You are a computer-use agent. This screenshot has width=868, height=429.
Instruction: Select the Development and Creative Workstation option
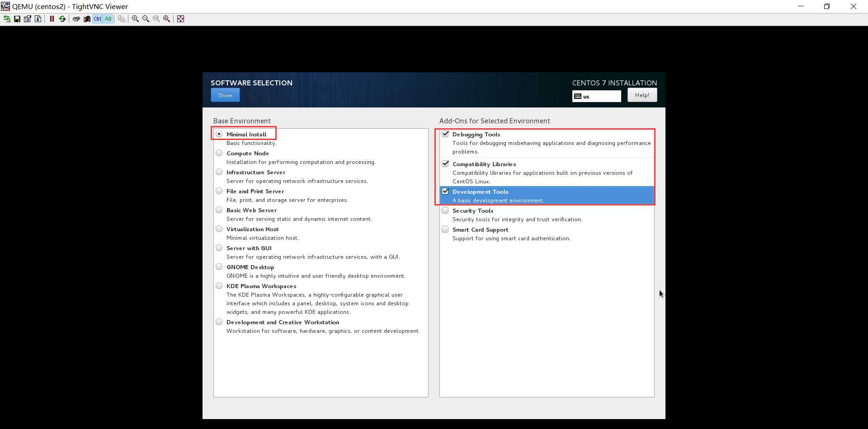(219, 322)
